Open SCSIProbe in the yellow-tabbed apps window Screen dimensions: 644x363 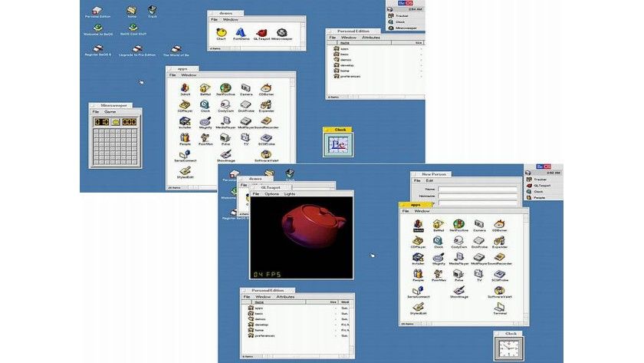[x=499, y=276]
